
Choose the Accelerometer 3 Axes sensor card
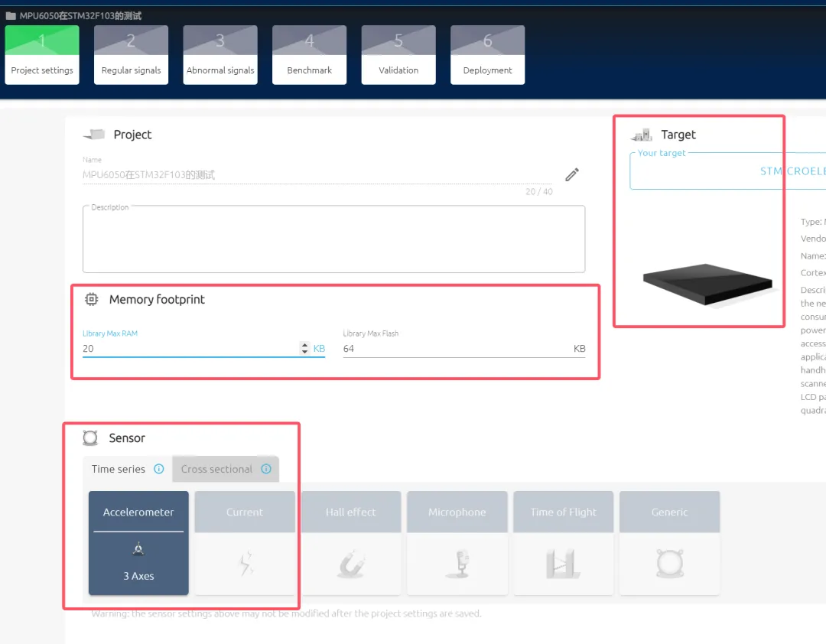[138, 543]
